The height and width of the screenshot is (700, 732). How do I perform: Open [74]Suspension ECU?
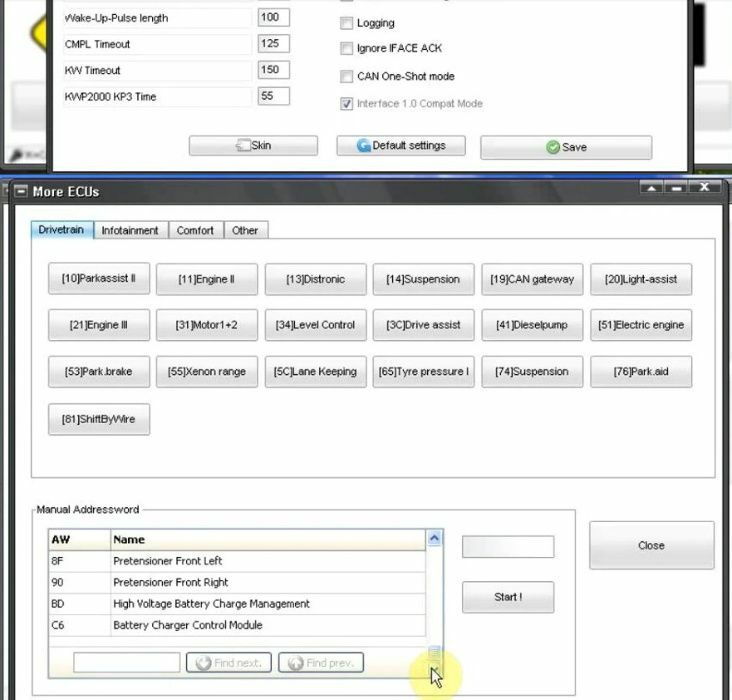(532, 372)
